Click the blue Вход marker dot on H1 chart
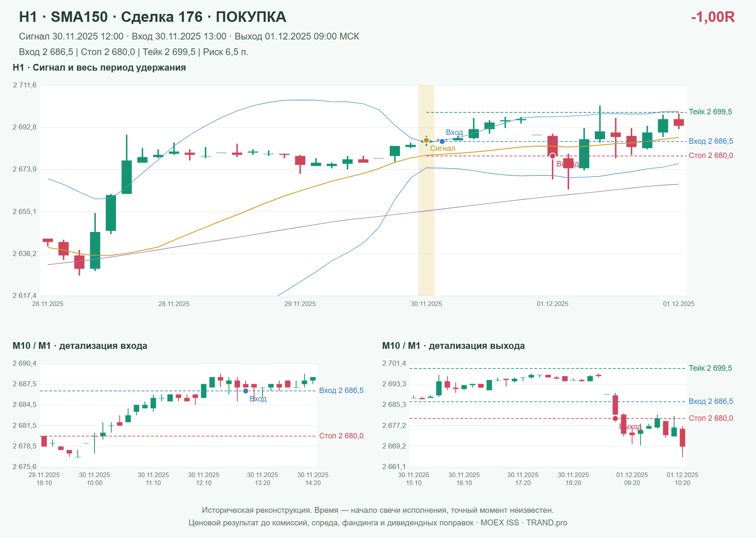 (442, 141)
